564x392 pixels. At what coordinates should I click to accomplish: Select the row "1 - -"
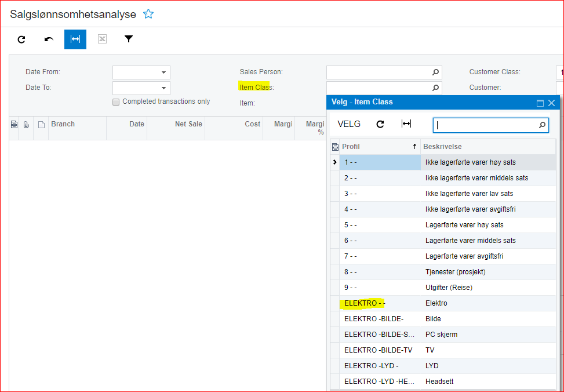click(x=443, y=162)
